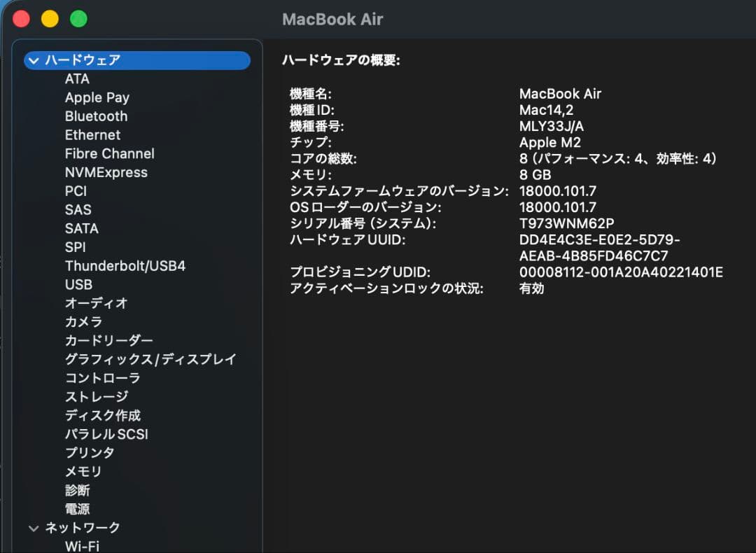
Task: Click the serial number T973WNM62P
Action: [566, 224]
